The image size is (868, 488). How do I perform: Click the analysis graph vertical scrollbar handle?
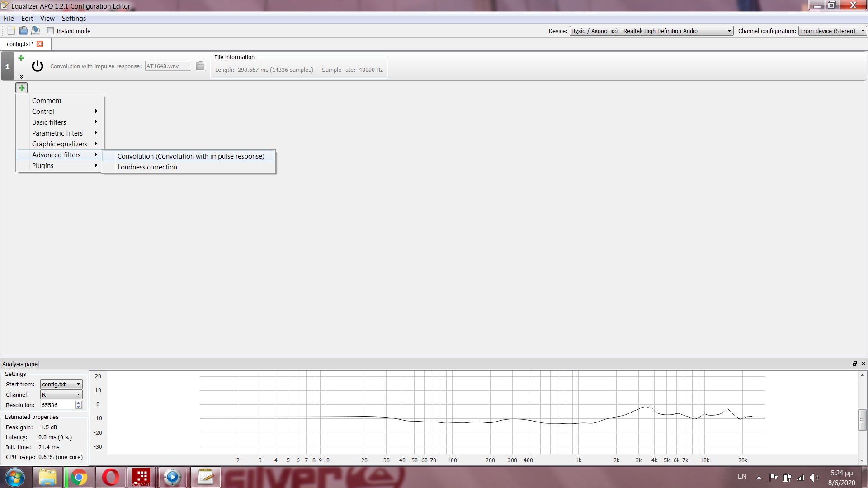(862, 420)
